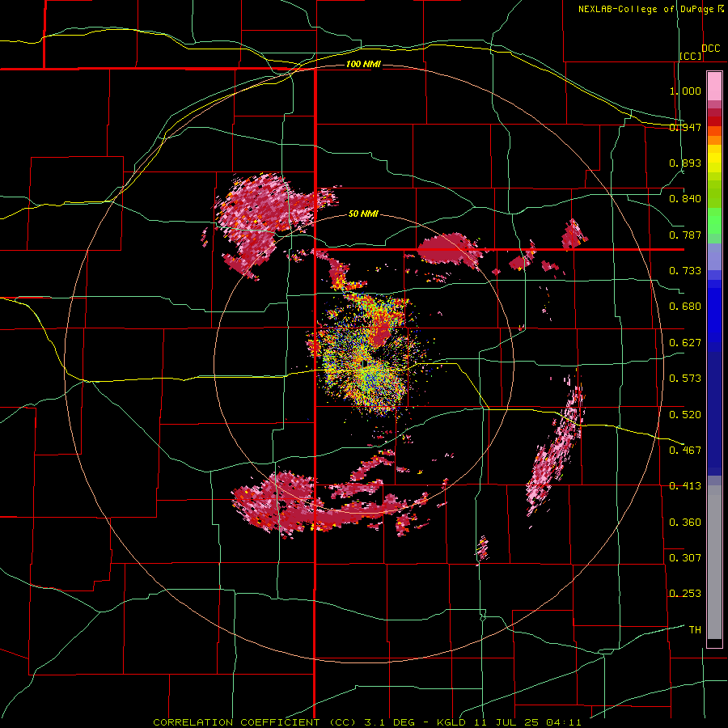
Task: Click the 0.307 scale value
Action: click(685, 558)
